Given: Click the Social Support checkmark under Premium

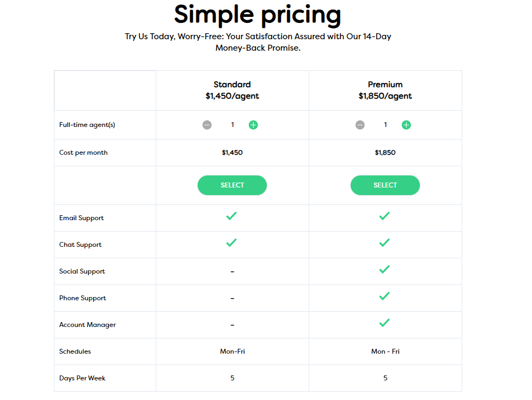Looking at the screenshot, I should [x=385, y=269].
